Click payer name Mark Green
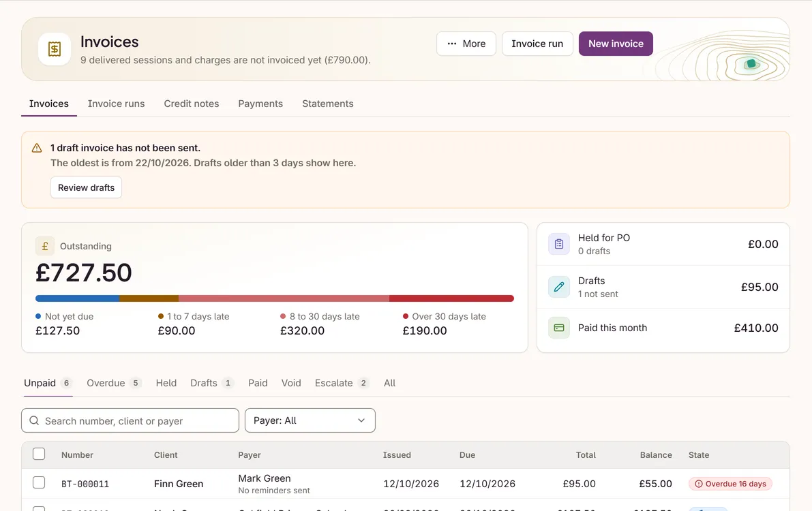Image resolution: width=812 pixels, height=511 pixels. point(264,478)
